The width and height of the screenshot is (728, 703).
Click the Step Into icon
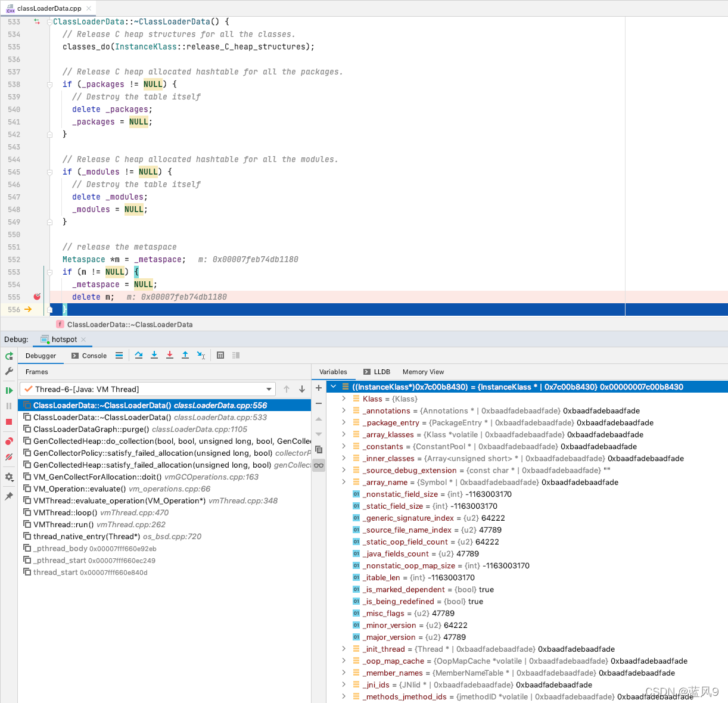tap(154, 355)
